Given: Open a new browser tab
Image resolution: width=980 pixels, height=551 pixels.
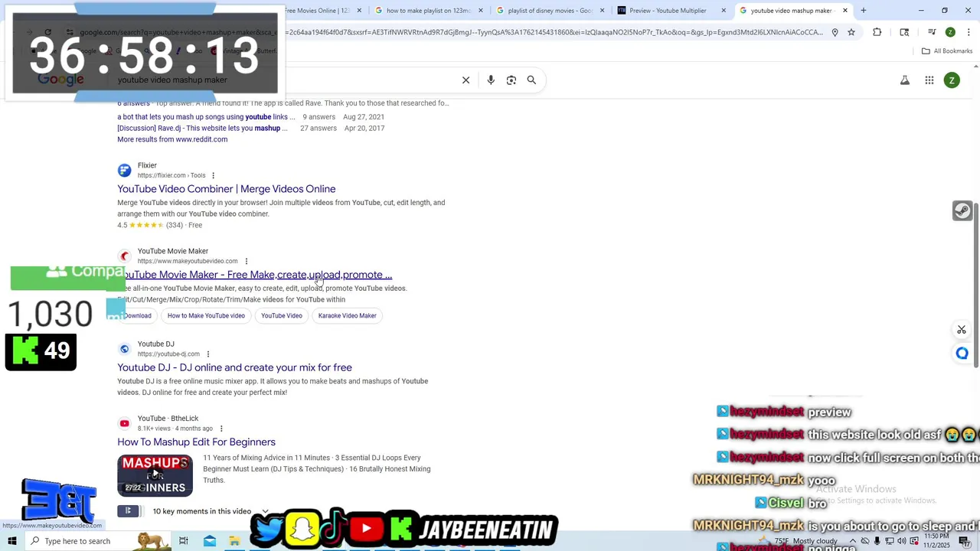Looking at the screenshot, I should [864, 11].
